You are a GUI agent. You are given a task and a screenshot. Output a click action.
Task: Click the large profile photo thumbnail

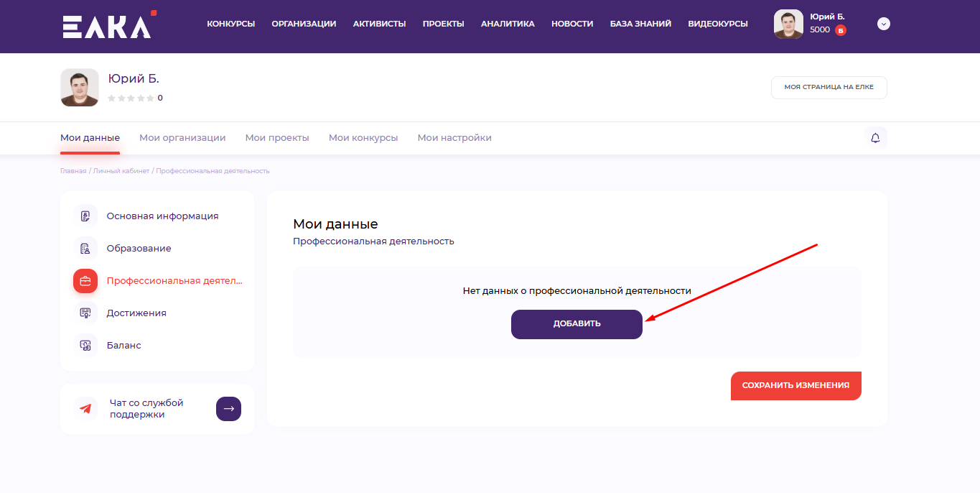tap(80, 88)
